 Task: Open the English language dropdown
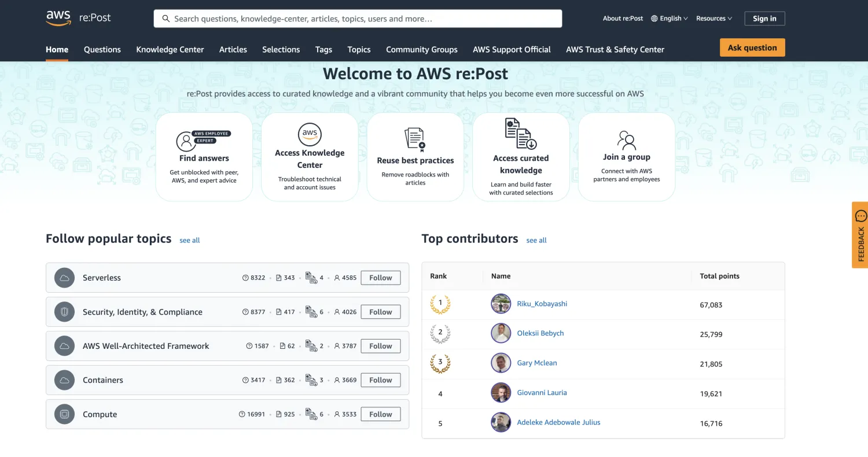point(670,19)
